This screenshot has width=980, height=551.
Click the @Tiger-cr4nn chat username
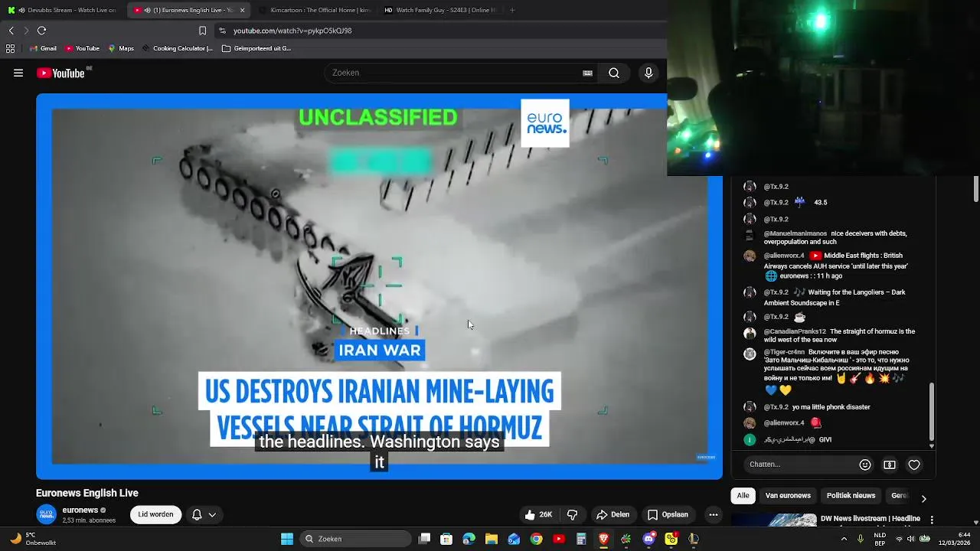coord(784,353)
